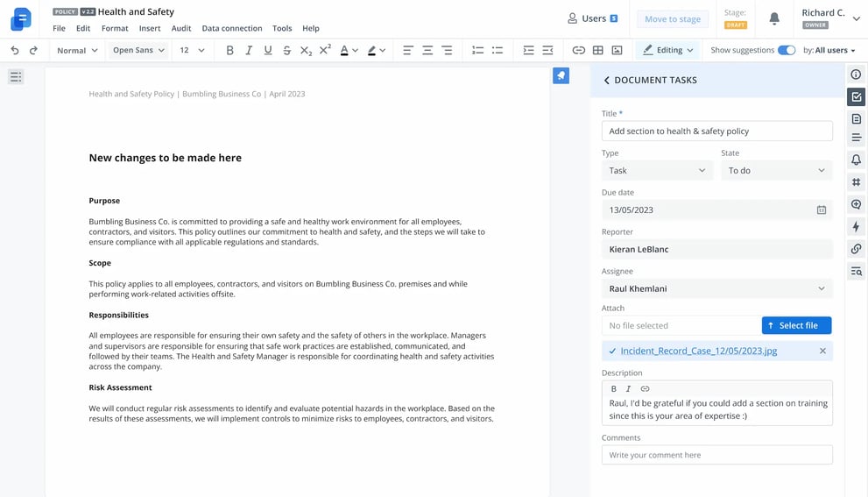Decrease paragraph indent
The width and height of the screenshot is (868, 497).
pos(548,51)
